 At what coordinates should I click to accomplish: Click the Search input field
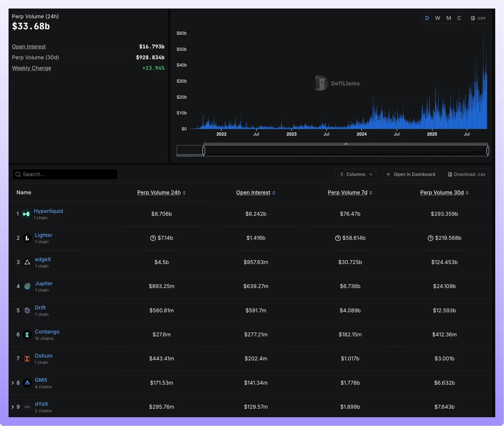coord(65,174)
